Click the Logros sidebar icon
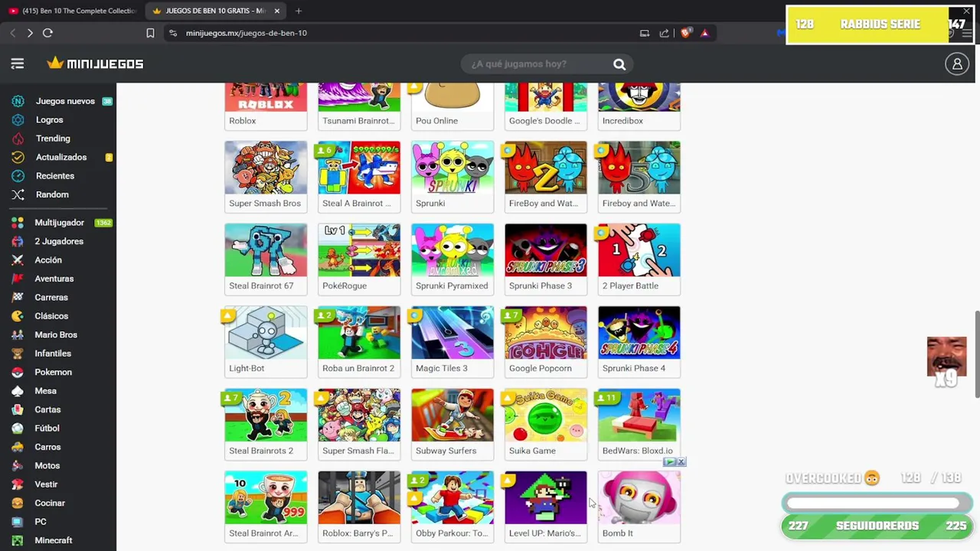This screenshot has width=980, height=551. [18, 119]
